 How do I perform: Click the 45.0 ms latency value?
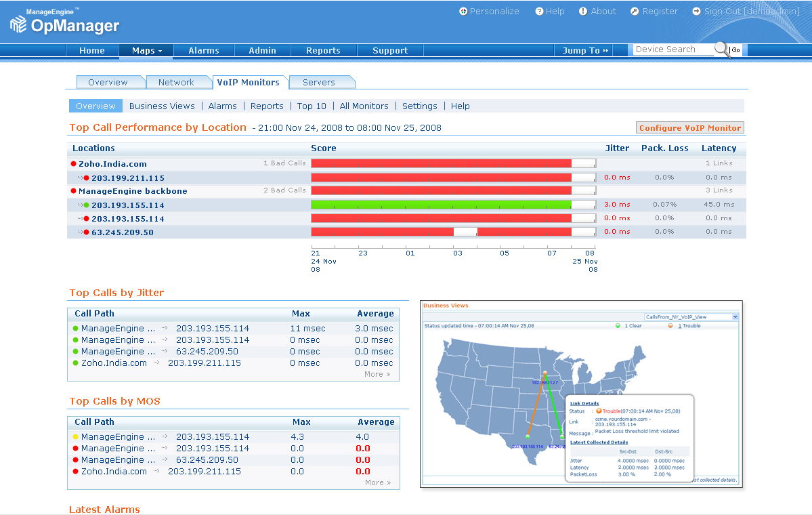pos(719,204)
